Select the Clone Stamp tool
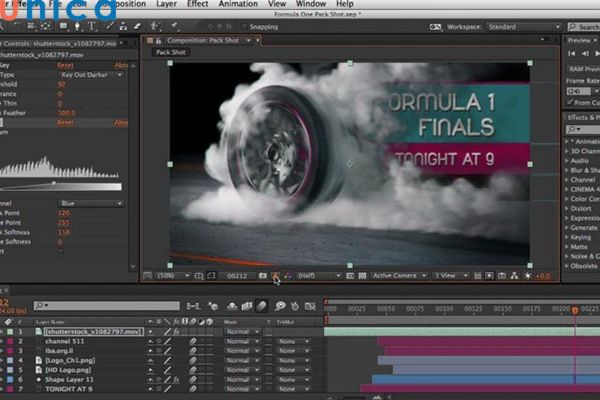 (123, 26)
